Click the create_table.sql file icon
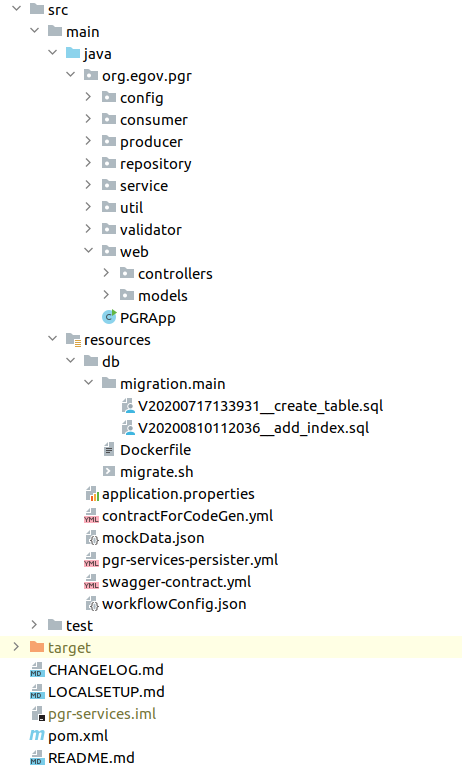Screen dimensions: 462x772 click(x=128, y=406)
